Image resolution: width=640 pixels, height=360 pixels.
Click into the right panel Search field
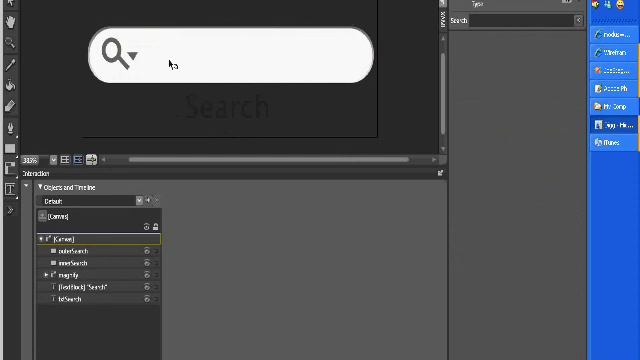point(522,20)
